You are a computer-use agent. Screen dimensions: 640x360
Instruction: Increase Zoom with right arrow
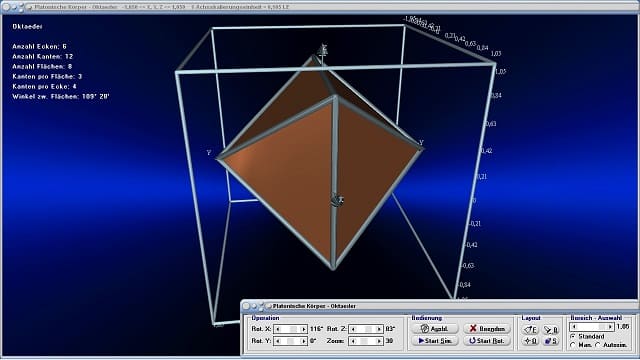[379, 341]
